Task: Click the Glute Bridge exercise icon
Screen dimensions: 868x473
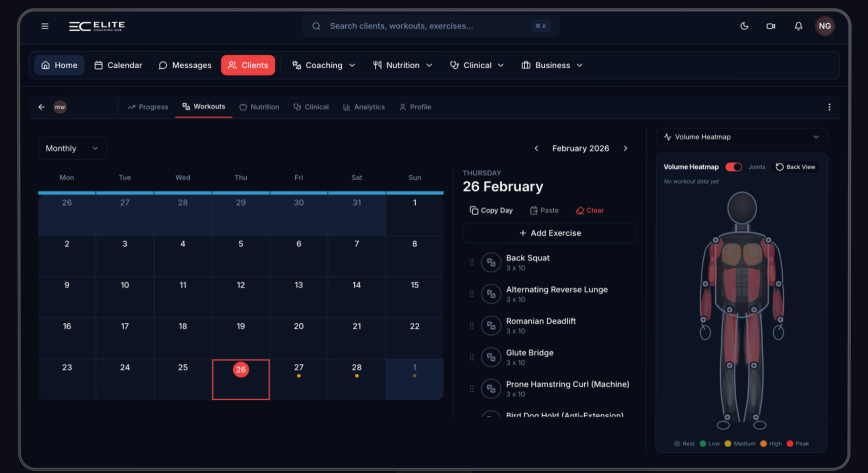Action: click(491, 357)
